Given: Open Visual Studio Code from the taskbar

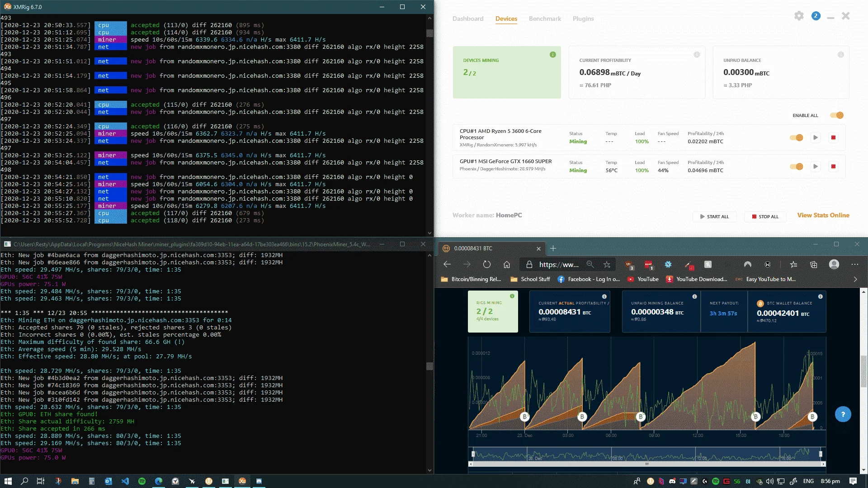Looking at the screenshot, I should (125, 481).
